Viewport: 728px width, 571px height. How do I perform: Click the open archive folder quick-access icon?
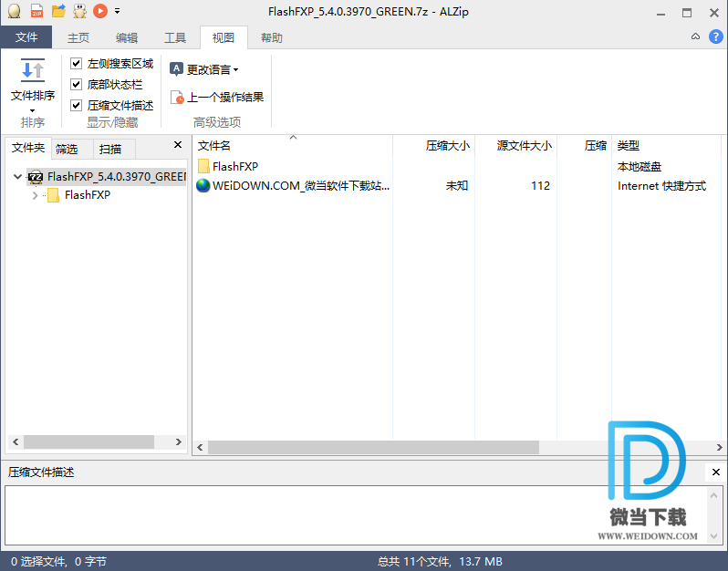coord(58,11)
